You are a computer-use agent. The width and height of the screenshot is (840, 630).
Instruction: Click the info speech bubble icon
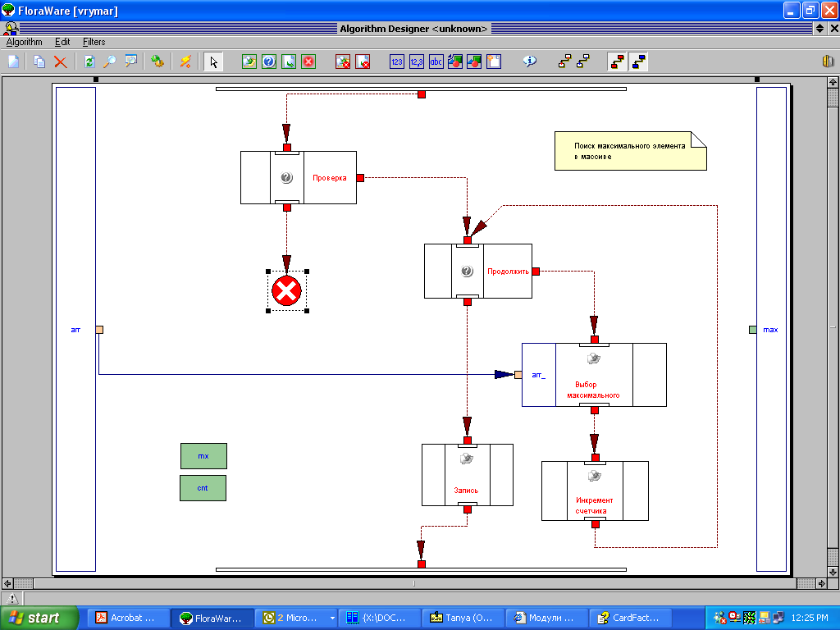pos(530,62)
